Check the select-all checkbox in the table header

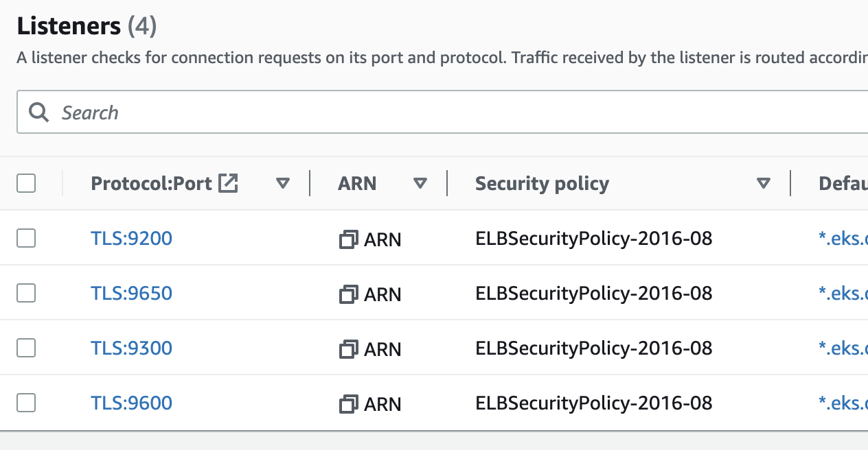[25, 183]
